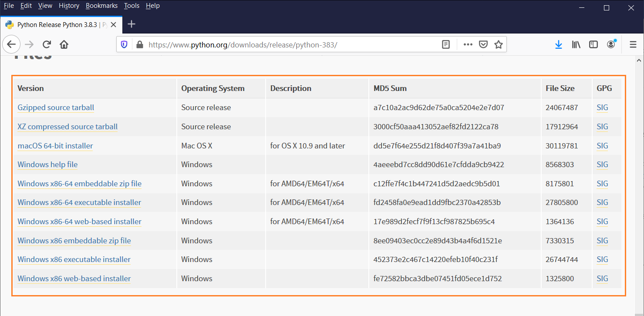The image size is (644, 316).
Task: Download Windows x86-64 embeddable zip file
Action: coord(79,184)
